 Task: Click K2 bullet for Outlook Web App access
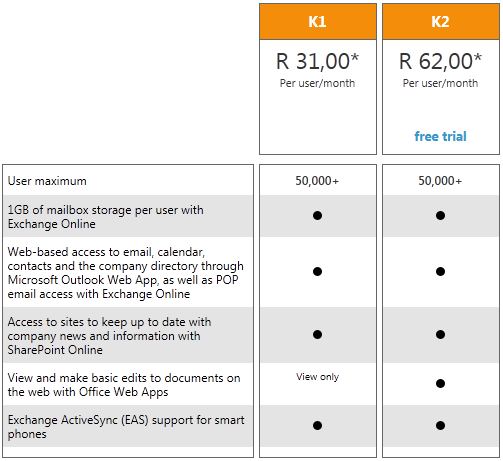tap(440, 271)
